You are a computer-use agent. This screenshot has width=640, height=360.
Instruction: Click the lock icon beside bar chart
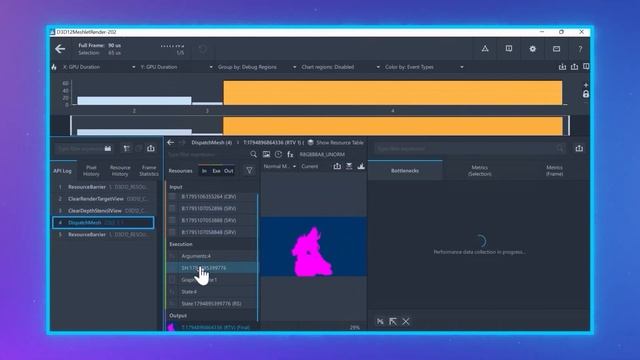[x=586, y=94]
